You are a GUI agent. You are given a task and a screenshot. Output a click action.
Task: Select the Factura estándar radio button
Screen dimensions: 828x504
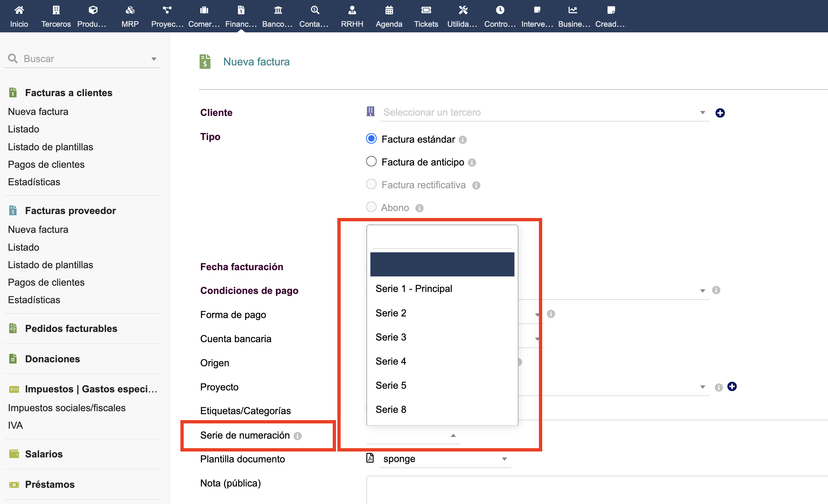[x=371, y=139]
